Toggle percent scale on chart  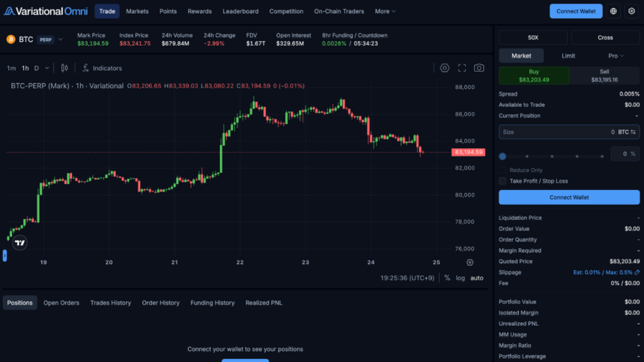click(447, 278)
